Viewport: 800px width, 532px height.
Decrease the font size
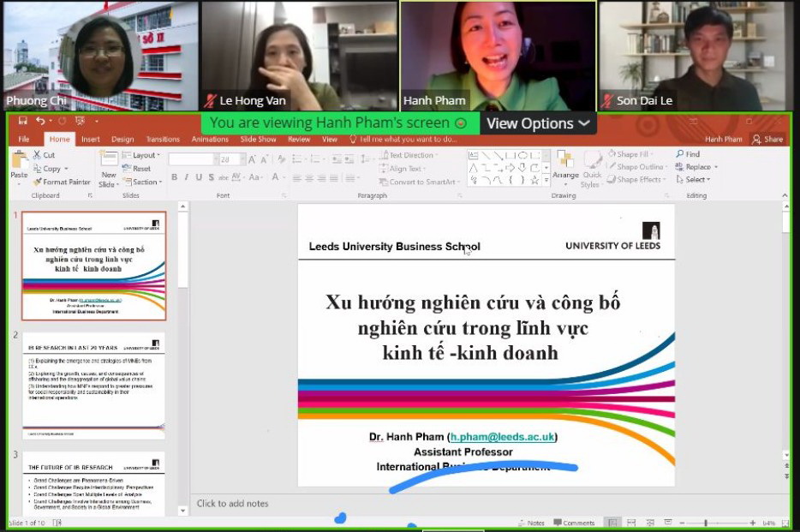(265, 159)
